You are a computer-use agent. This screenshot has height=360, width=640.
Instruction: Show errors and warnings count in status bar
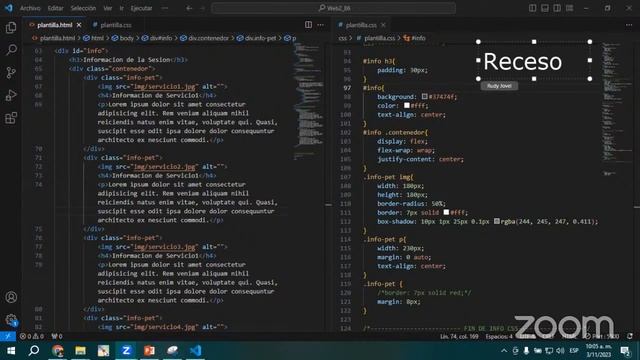(x=32, y=336)
